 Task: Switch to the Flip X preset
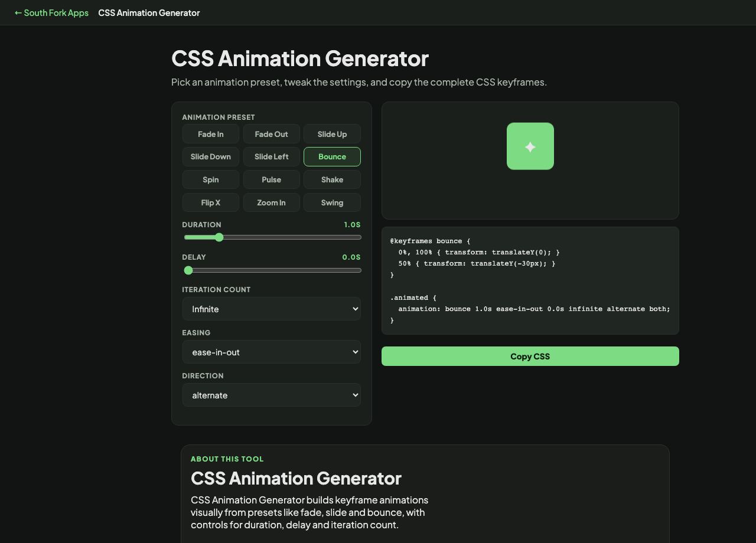click(x=211, y=202)
